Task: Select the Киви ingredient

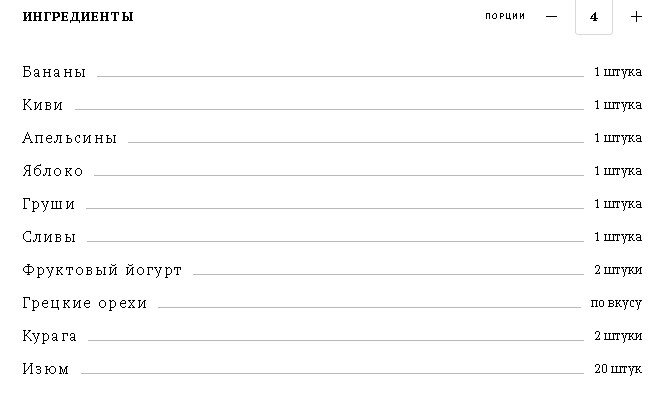Action: coord(43,105)
